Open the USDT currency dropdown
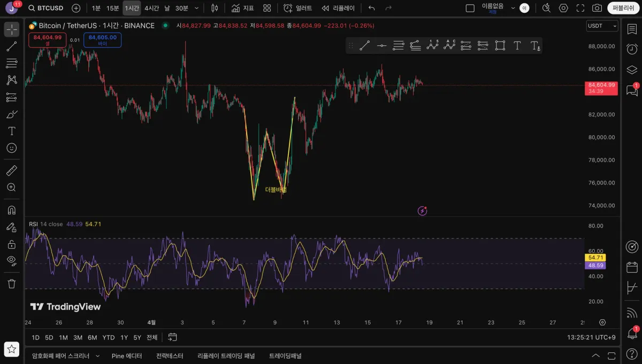This screenshot has width=642, height=364. [602, 26]
